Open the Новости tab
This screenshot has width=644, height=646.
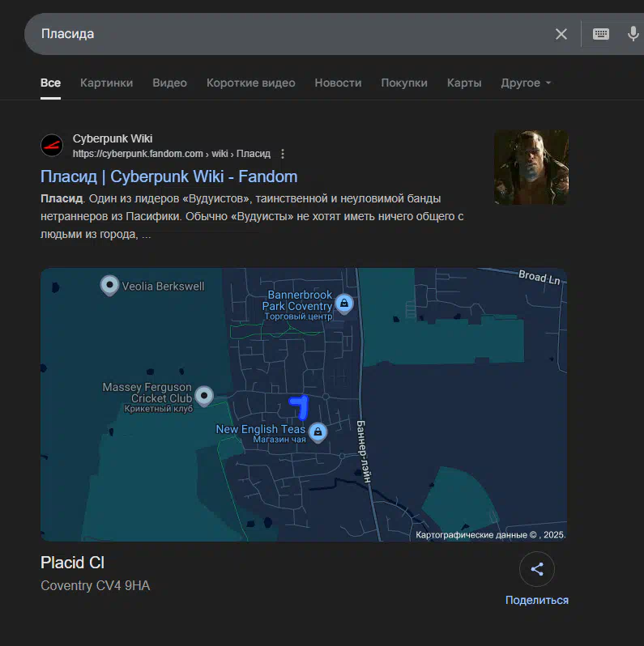pyautogui.click(x=338, y=83)
